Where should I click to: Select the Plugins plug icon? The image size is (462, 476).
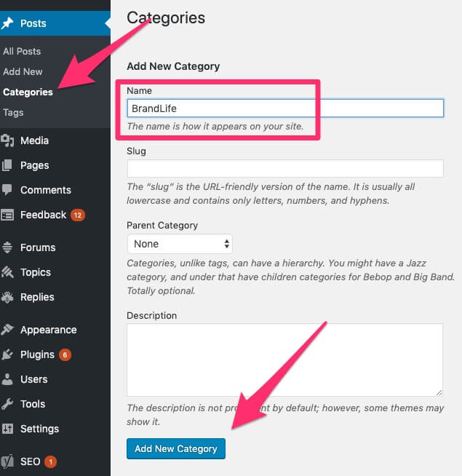coord(7,354)
